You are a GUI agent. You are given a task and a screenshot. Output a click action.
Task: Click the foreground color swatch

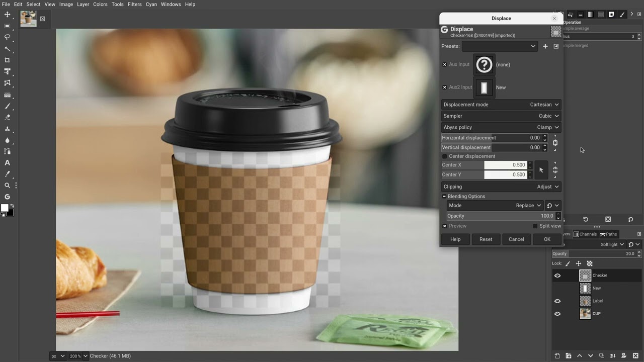tap(5, 208)
